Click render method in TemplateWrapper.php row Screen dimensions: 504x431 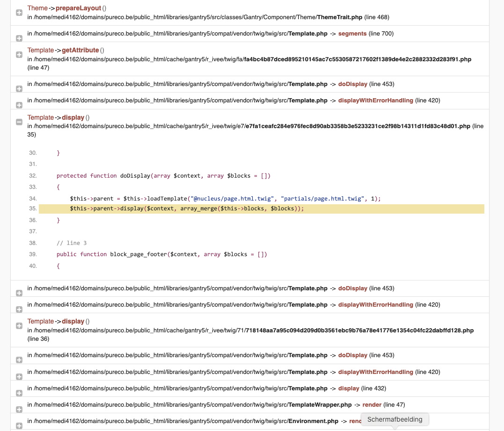372,405
